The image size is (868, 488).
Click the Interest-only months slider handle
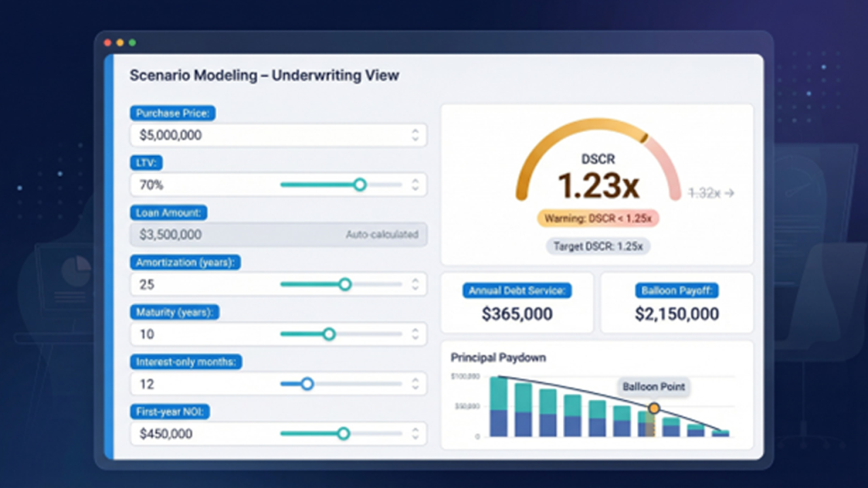307,384
